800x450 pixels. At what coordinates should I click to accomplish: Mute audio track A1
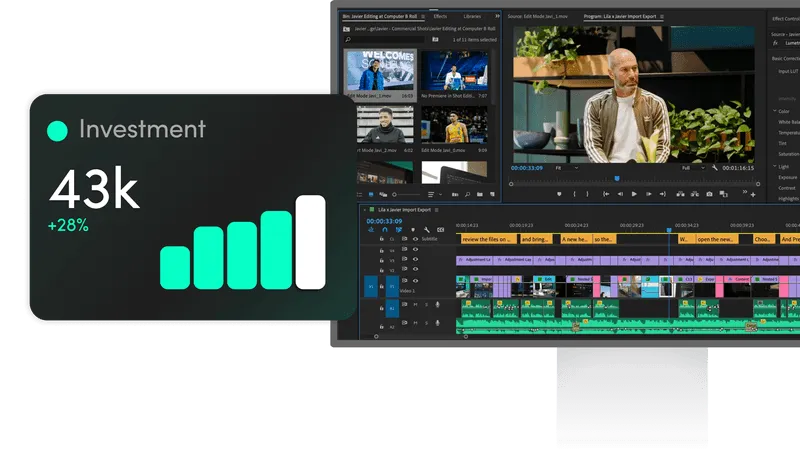(x=415, y=305)
